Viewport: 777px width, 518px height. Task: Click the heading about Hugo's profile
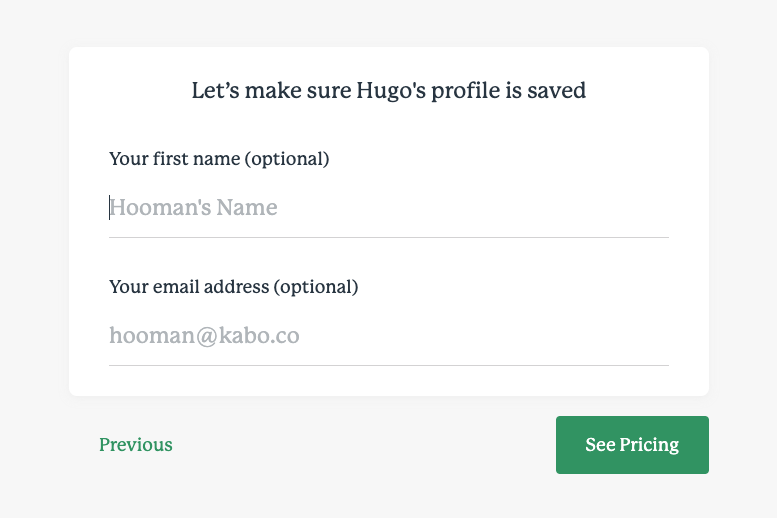388,91
